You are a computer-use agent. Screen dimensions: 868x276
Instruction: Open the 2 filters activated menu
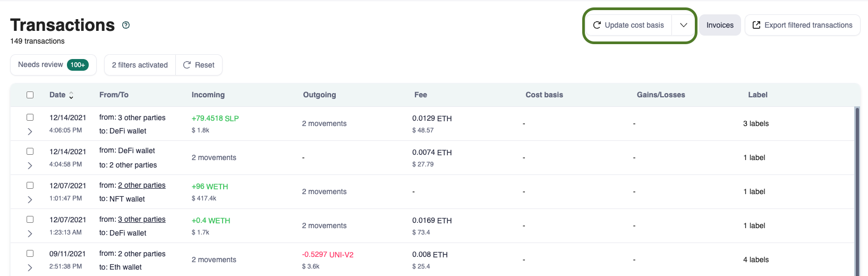point(140,65)
